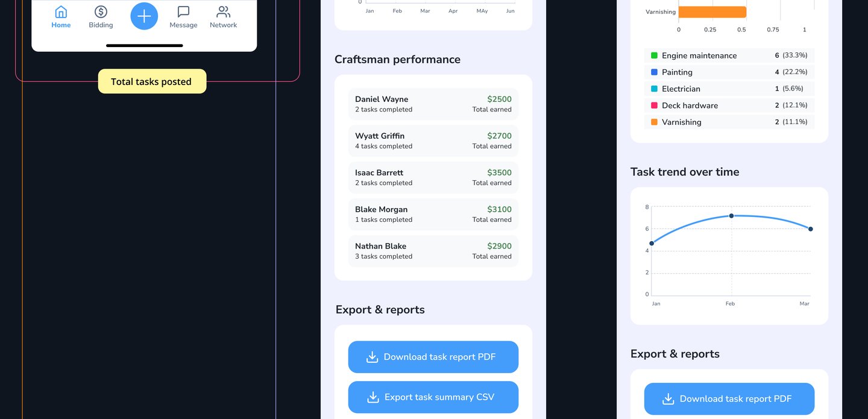Click download icon in middle Download task report PDF
The width and height of the screenshot is (868, 419).
[372, 357]
